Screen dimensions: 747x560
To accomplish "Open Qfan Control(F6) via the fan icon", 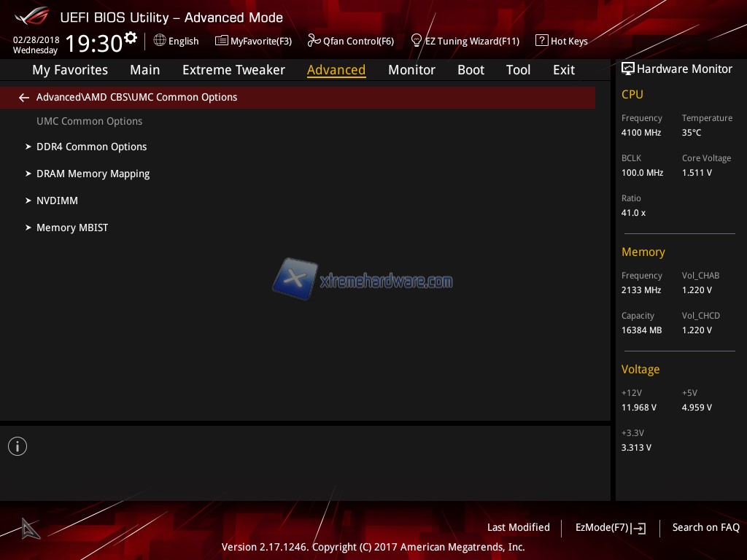I will point(314,41).
